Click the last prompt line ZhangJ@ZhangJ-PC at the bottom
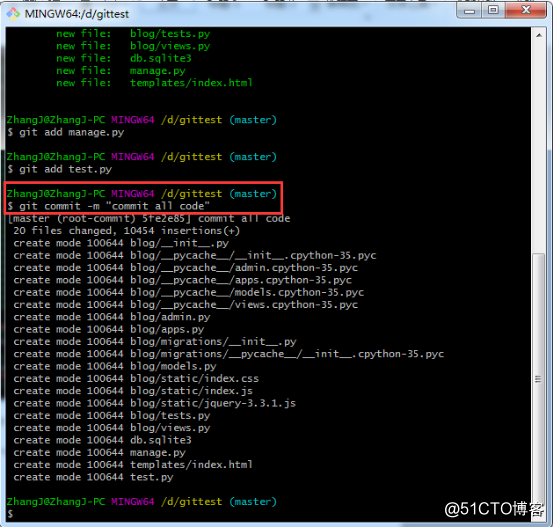Screen dimensions: 554x528 (142, 502)
